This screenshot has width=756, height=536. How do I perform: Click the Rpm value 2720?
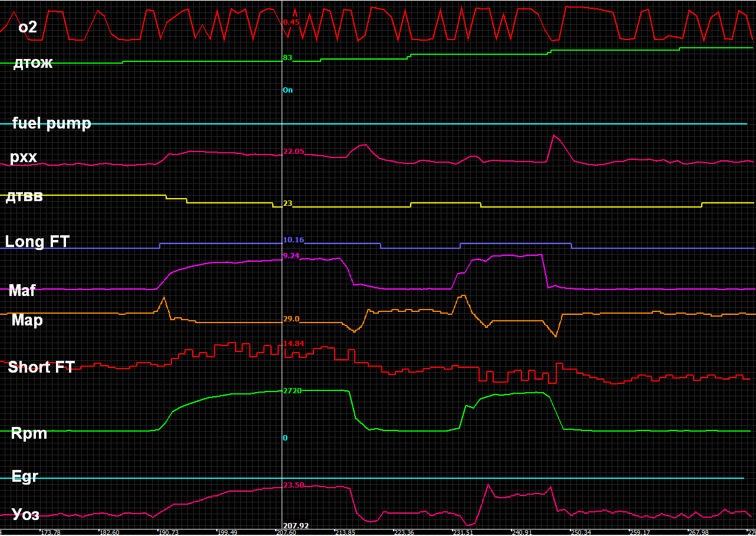click(292, 391)
